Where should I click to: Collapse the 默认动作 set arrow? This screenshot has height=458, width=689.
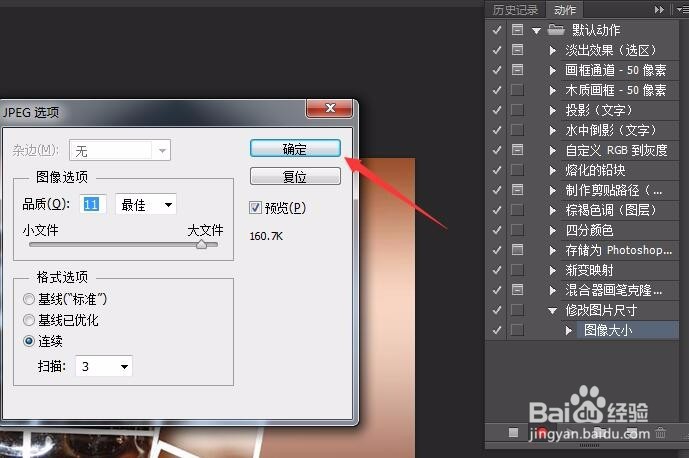click(536, 30)
